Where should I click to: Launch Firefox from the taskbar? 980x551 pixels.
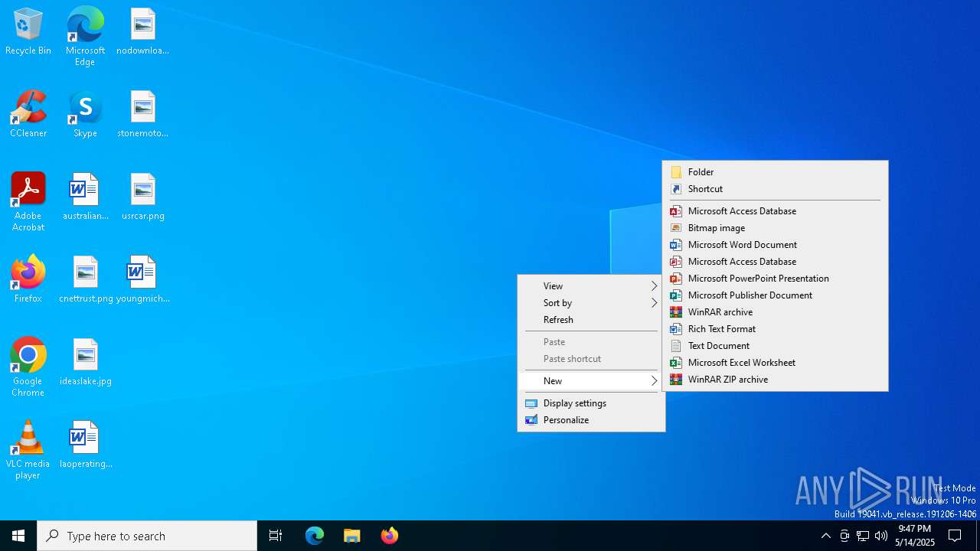(390, 536)
